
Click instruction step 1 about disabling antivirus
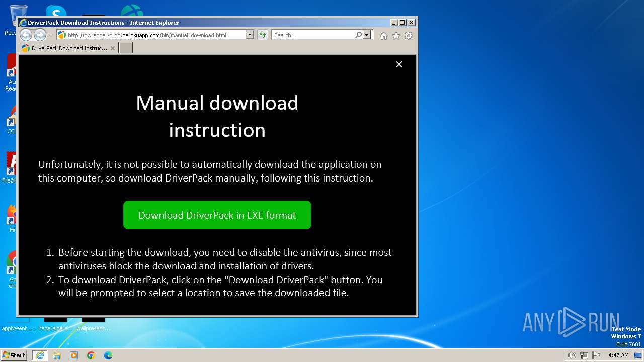click(x=225, y=259)
